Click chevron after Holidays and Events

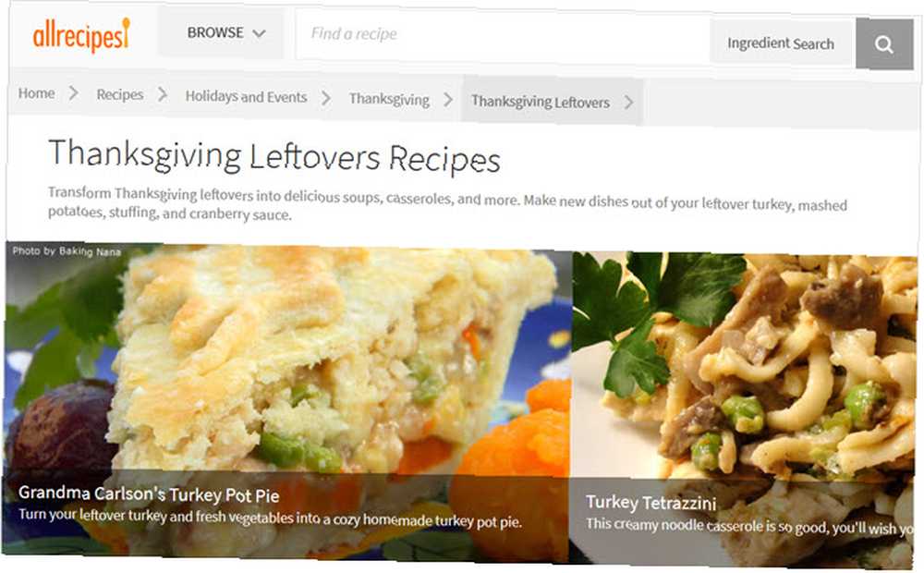(x=326, y=97)
